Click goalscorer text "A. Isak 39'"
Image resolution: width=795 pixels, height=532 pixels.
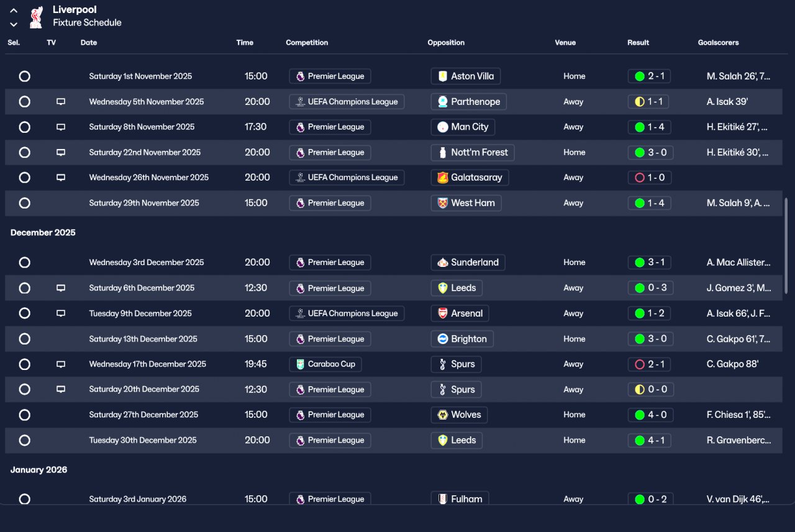[x=727, y=102]
